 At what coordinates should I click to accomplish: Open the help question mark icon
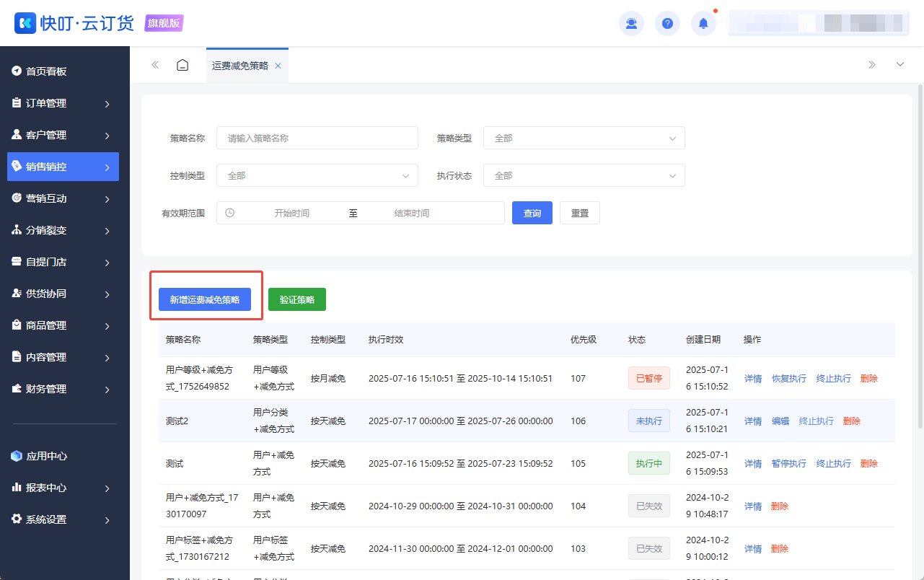668,23
